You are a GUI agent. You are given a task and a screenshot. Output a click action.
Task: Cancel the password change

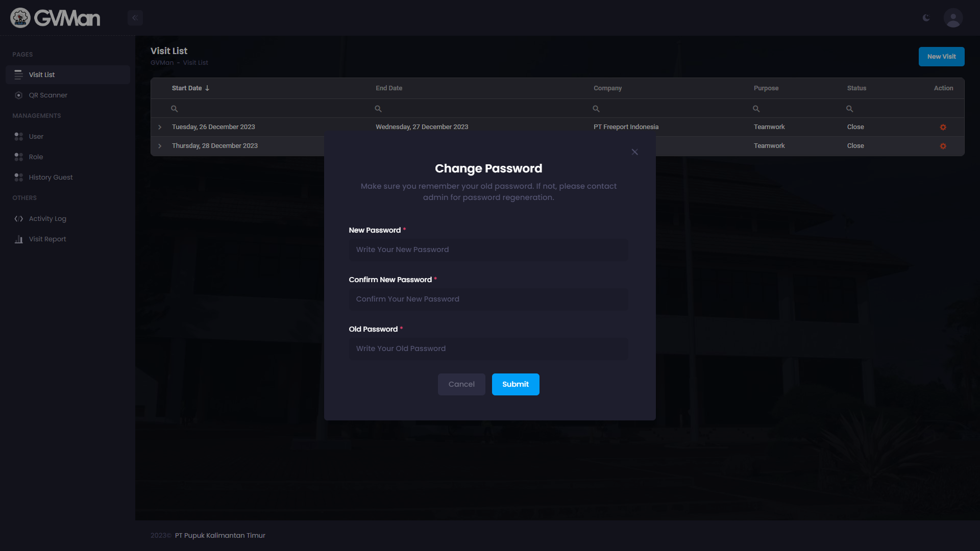tap(461, 384)
